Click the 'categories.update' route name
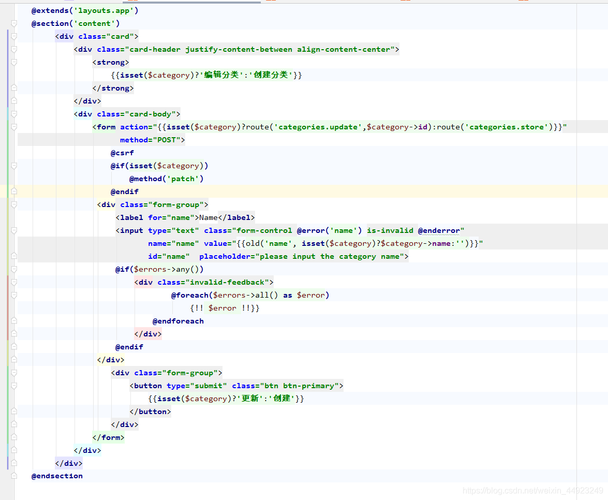Screen dimensions: 608x500 click(318, 127)
